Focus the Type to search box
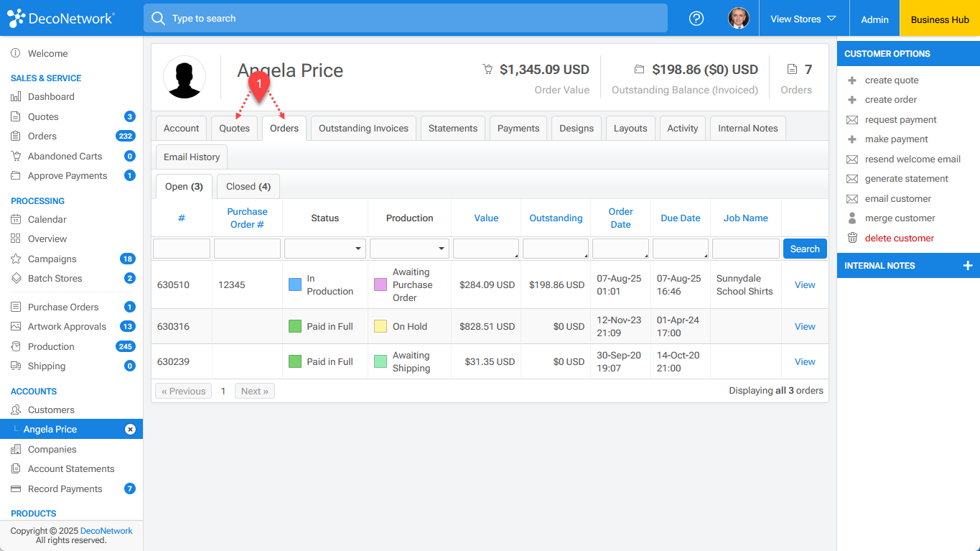980x551 pixels. click(406, 18)
